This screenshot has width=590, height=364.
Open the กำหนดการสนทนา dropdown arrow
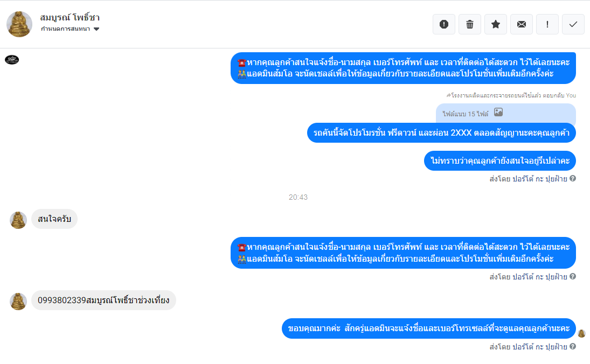[x=96, y=29]
